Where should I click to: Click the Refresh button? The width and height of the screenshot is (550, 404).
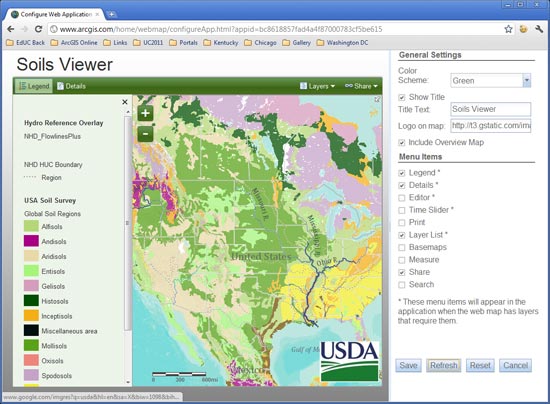[x=444, y=365]
